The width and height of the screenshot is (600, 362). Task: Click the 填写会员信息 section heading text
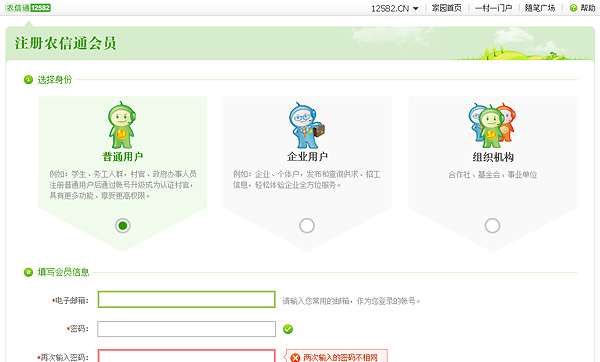[63, 272]
